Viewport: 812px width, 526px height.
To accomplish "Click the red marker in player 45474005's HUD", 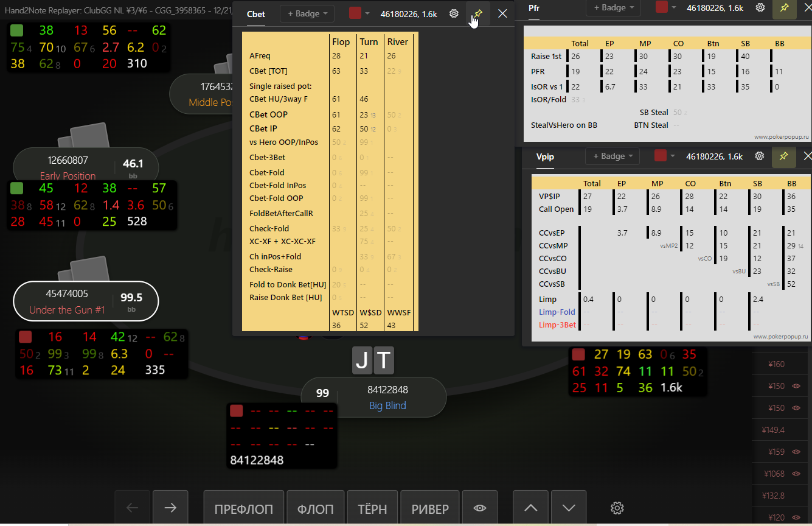I will tap(25, 337).
